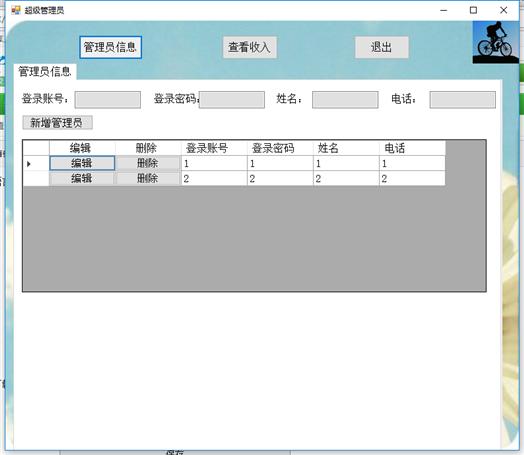Select the first row's arrow header
The width and height of the screenshot is (524, 455).
pyautogui.click(x=36, y=163)
